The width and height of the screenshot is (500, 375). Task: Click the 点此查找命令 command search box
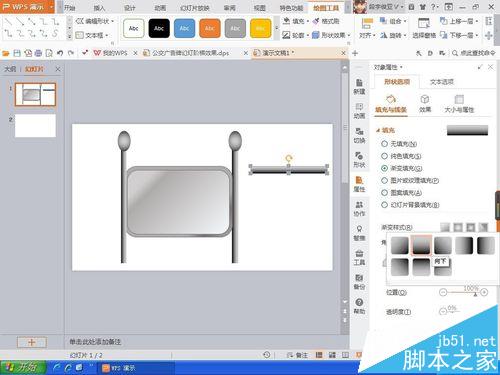[x=474, y=53]
